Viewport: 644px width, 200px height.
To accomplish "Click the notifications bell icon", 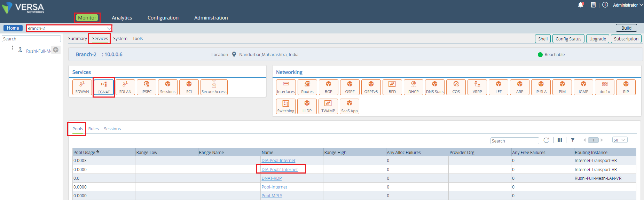I will [581, 5].
